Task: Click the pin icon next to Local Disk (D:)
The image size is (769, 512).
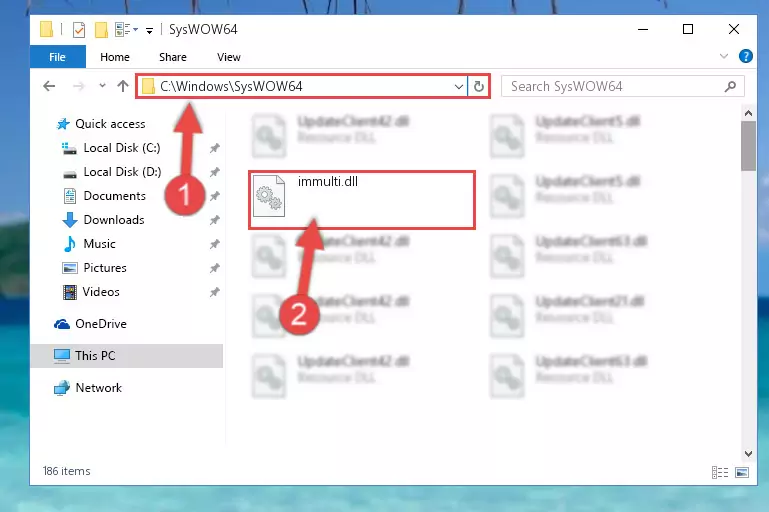Action: click(x=214, y=172)
